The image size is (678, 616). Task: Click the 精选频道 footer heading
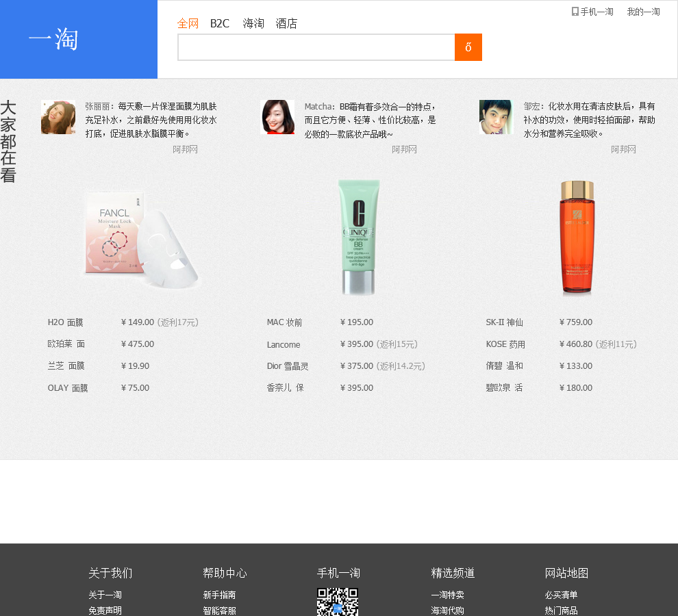pos(453,573)
